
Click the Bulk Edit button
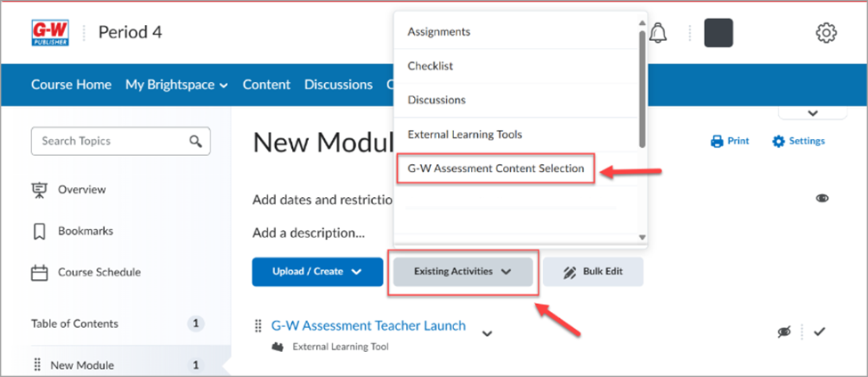593,272
